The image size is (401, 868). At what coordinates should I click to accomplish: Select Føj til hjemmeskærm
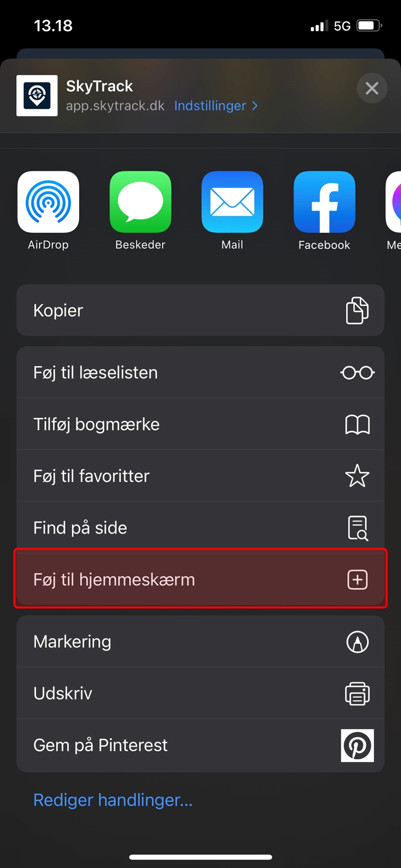point(200,579)
